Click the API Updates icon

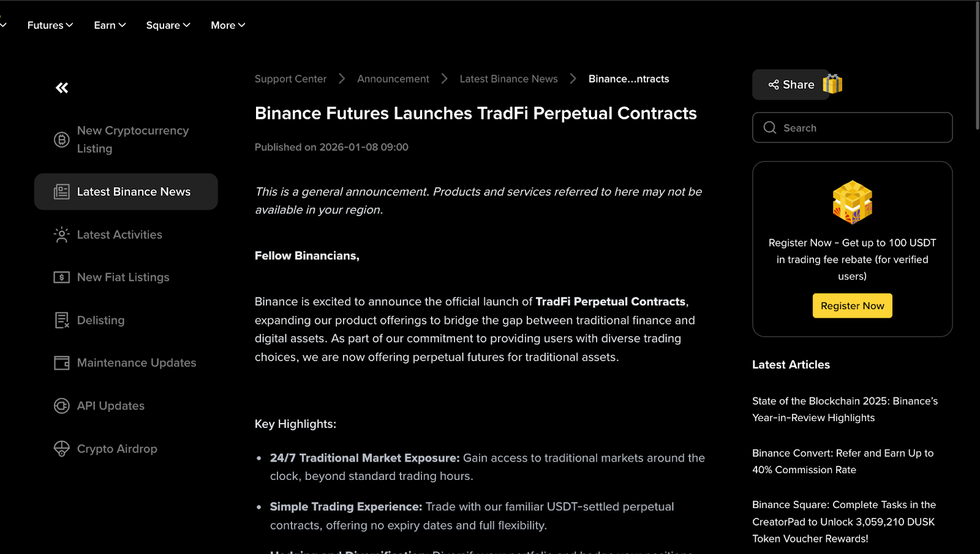click(61, 405)
